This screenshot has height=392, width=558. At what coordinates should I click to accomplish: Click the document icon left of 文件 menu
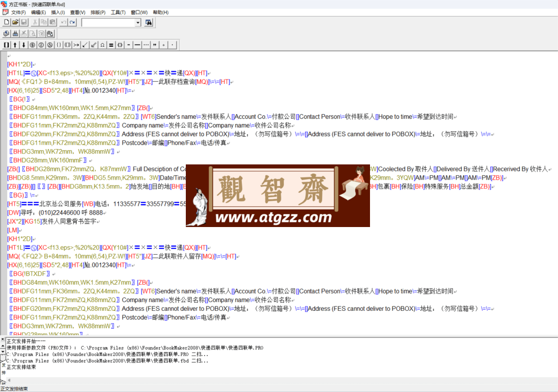click(x=5, y=12)
